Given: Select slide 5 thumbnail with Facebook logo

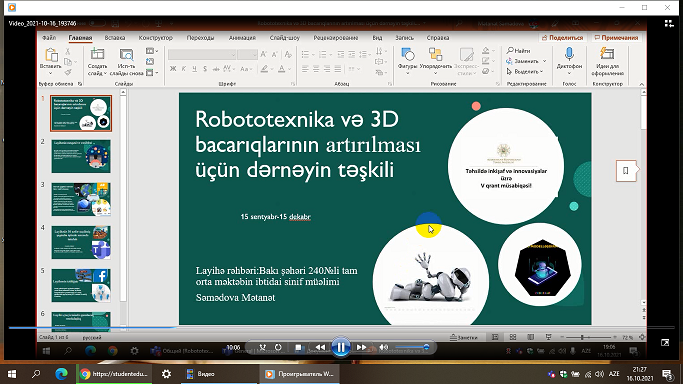Looking at the screenshot, I should click(81, 285).
